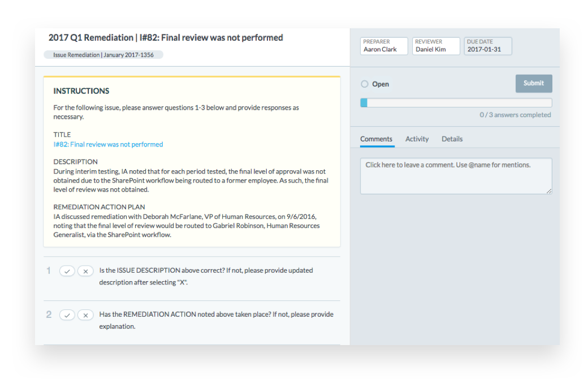
Task: Click the REMEDIATION ACTION PLAN heading
Action: tap(99, 207)
